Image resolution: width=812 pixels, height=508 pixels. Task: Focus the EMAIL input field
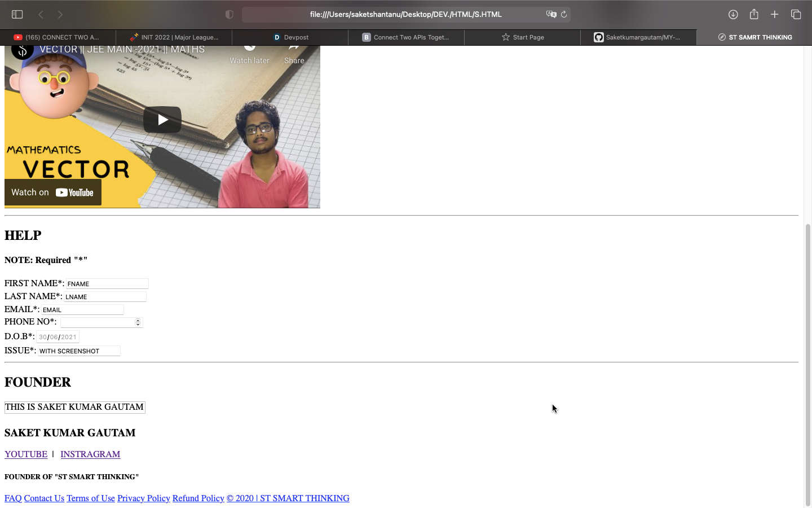tap(82, 309)
